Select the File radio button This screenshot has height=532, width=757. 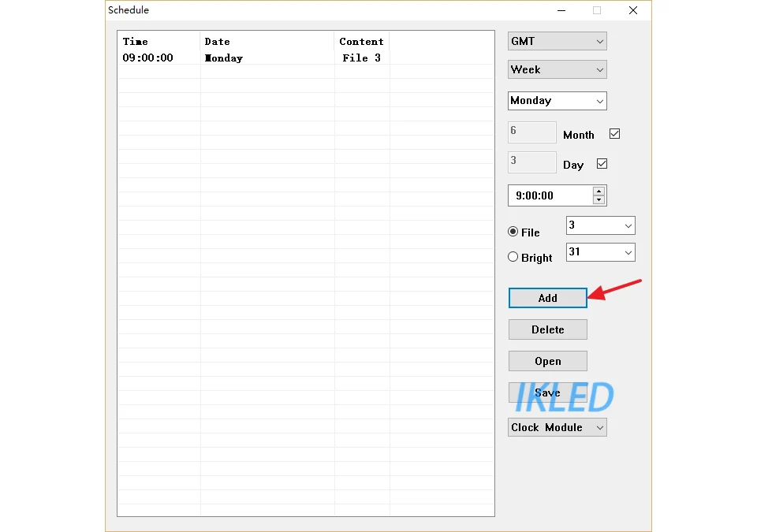pyautogui.click(x=513, y=232)
